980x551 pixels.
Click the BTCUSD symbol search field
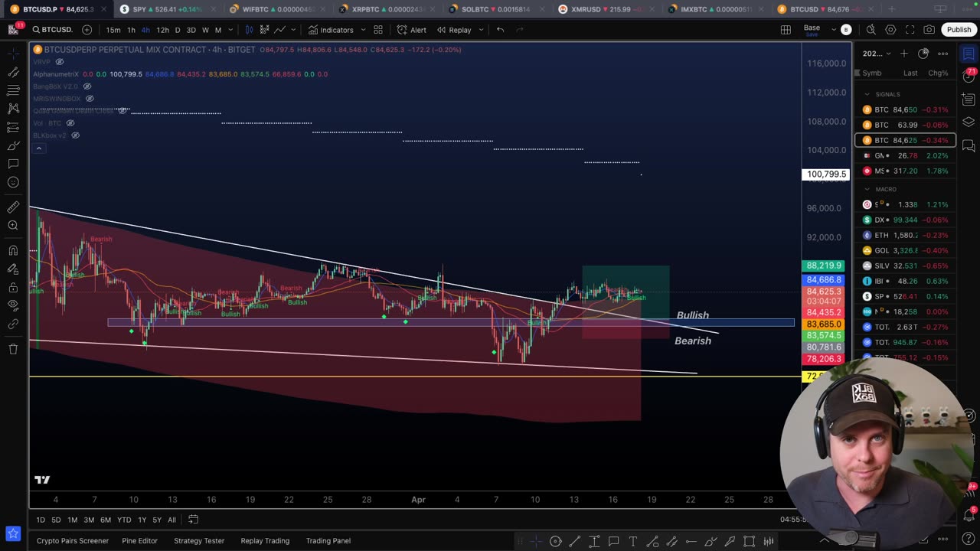[x=53, y=30]
